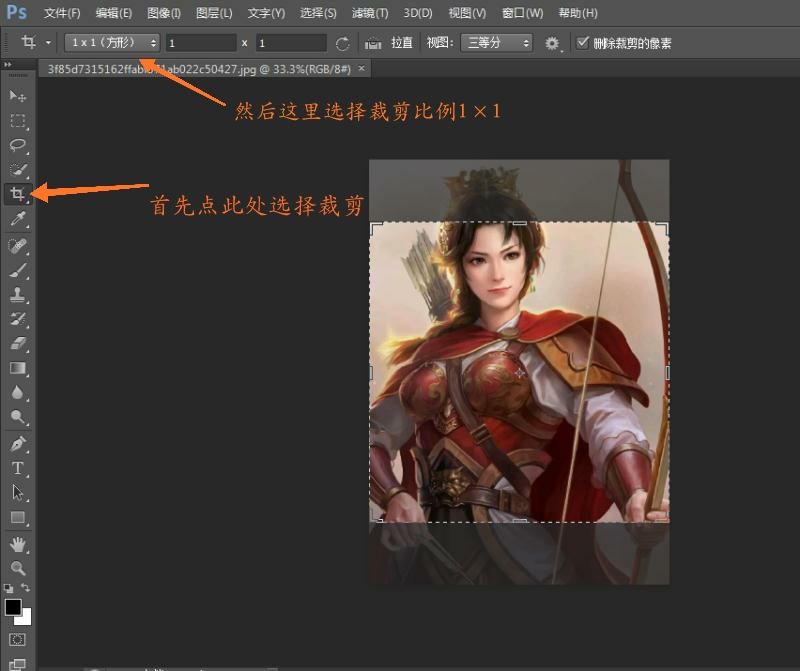This screenshot has height=671, width=800.
Task: Select the Rectangle shape tool
Action: pyautogui.click(x=17, y=517)
